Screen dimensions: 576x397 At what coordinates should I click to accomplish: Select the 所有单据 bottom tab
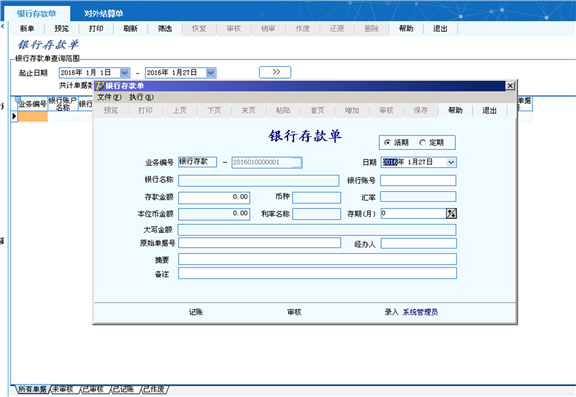click(x=32, y=389)
